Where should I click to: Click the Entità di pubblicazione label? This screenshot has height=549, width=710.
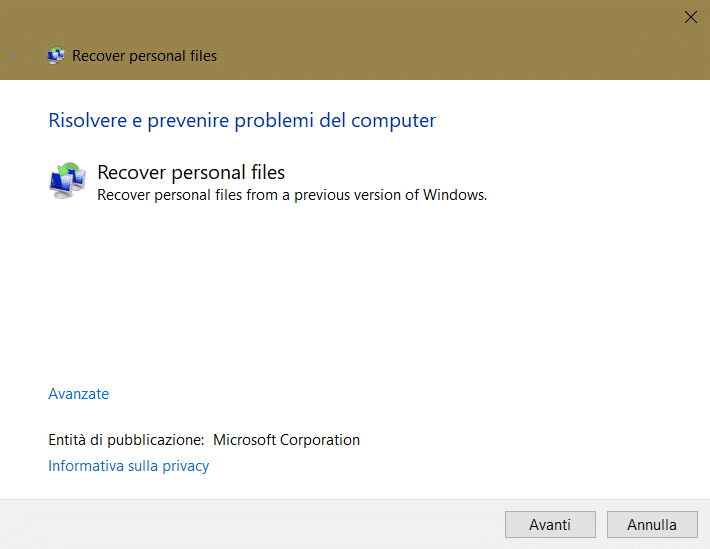[126, 440]
